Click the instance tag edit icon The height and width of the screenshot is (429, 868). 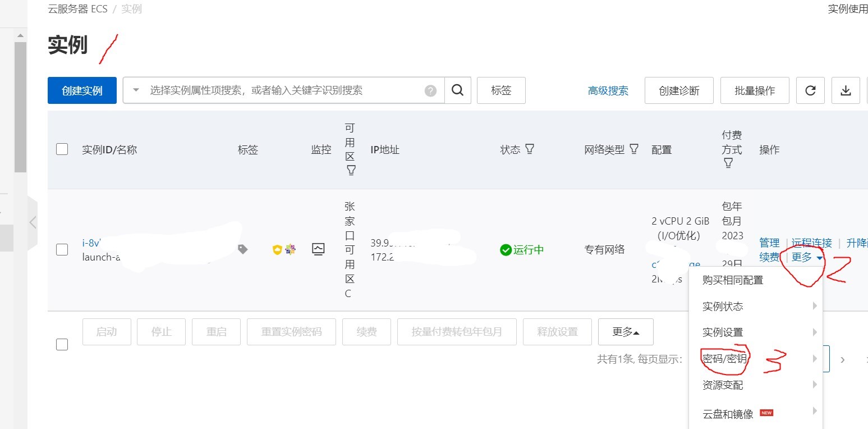click(242, 249)
